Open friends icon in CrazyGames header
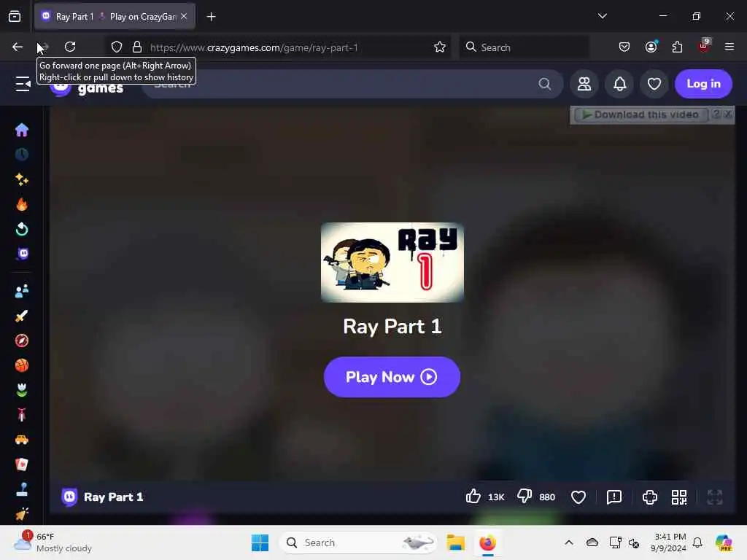This screenshot has height=560, width=747. point(584,84)
